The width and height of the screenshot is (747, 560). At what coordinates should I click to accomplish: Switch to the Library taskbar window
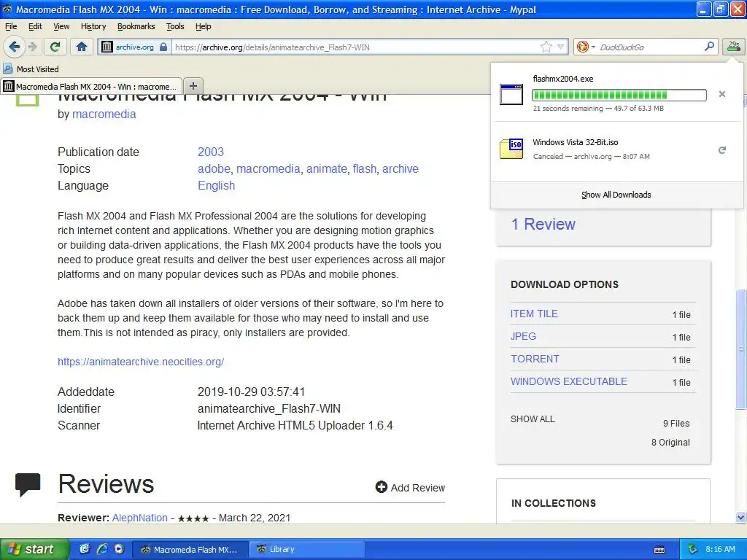click(307, 549)
